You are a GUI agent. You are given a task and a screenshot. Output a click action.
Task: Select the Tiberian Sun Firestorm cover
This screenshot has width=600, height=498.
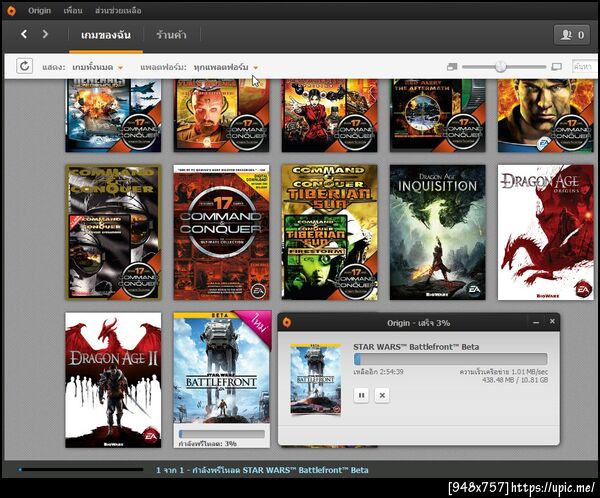pyautogui.click(x=329, y=232)
